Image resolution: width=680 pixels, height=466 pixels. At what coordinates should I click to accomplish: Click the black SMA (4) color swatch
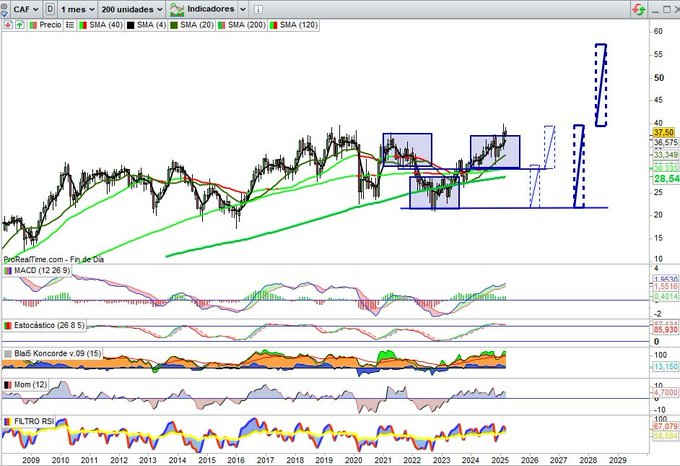click(130, 25)
